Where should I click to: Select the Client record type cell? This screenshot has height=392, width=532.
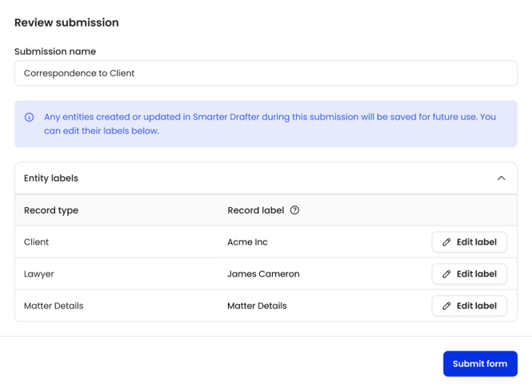coord(37,242)
